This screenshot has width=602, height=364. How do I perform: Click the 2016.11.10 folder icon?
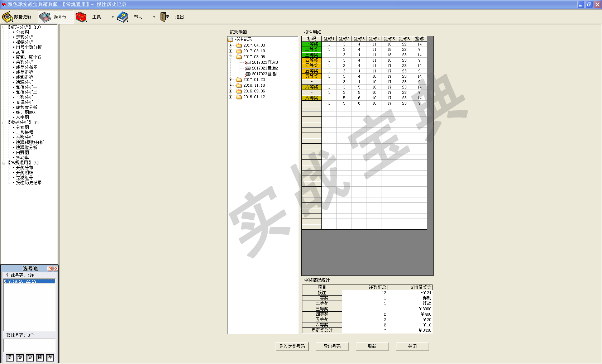click(239, 86)
